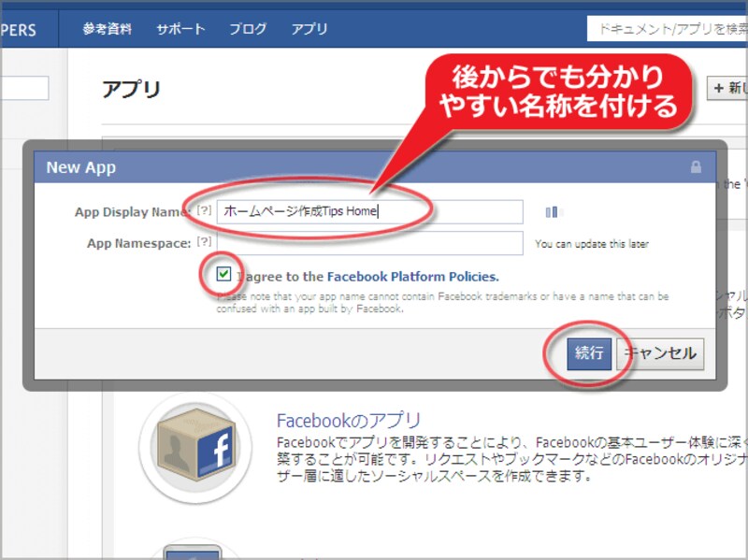Click the App Namespace field
The height and width of the screenshot is (560, 748).
[369, 243]
